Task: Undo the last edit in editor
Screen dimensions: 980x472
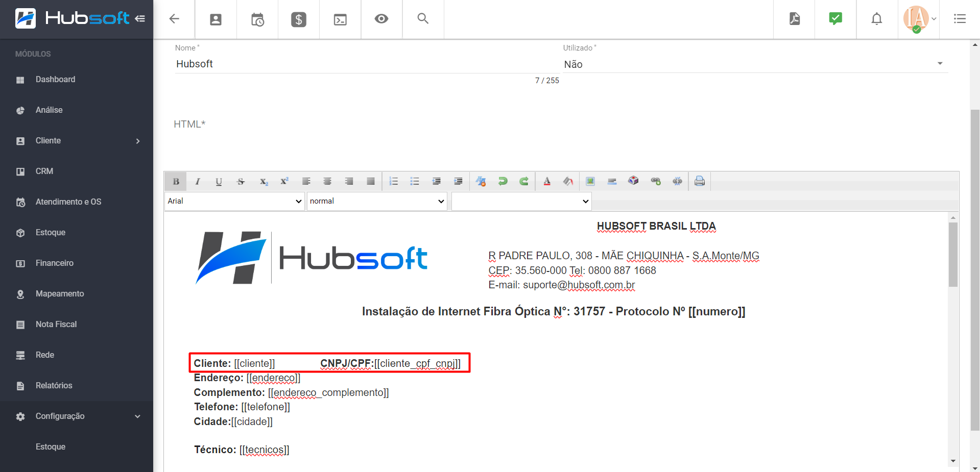Action: click(x=503, y=181)
